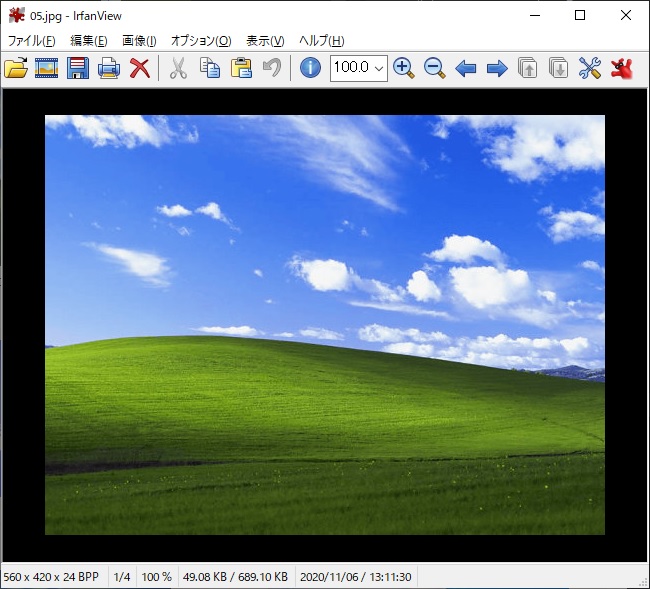Open the ファイル(F) menu
Viewport: 650px width, 589px height.
point(32,41)
